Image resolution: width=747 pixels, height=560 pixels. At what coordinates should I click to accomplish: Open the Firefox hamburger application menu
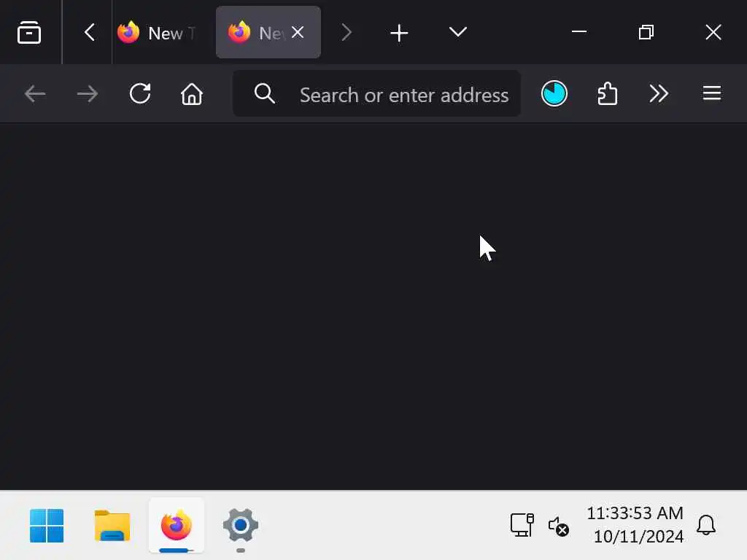tap(712, 93)
